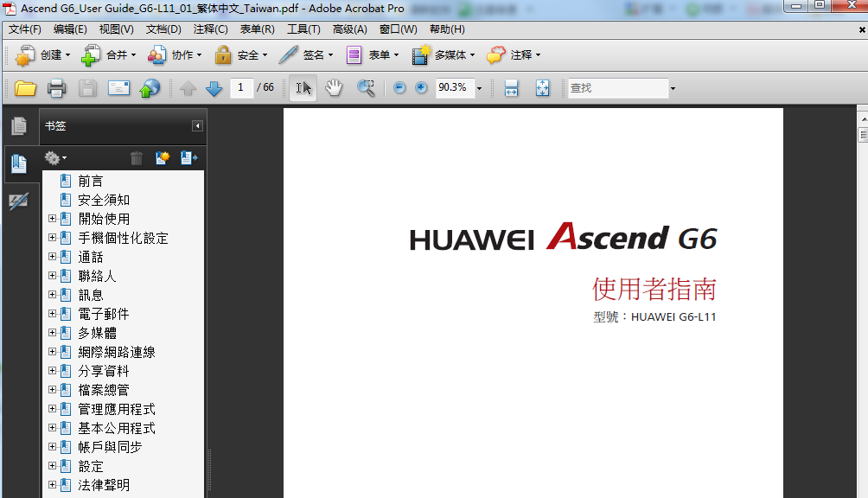Click the Fit one full page icon
The image size is (868, 498).
pyautogui.click(x=543, y=88)
